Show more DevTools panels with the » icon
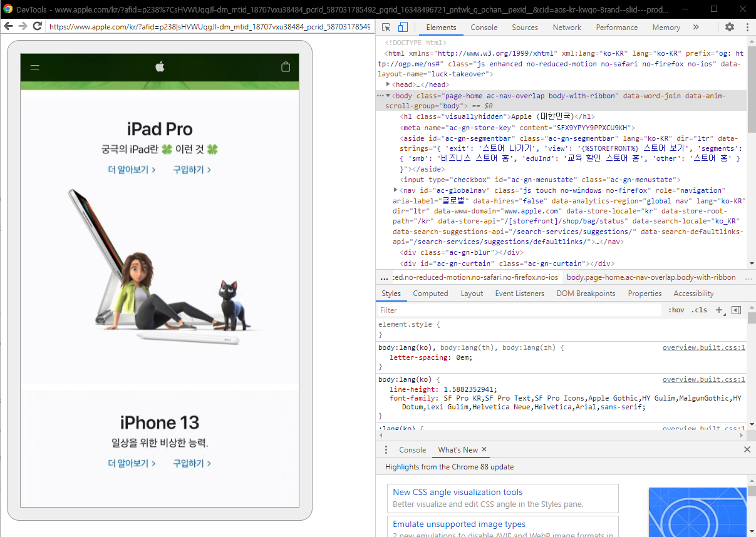Screen dimensions: 756x537 (x=696, y=28)
